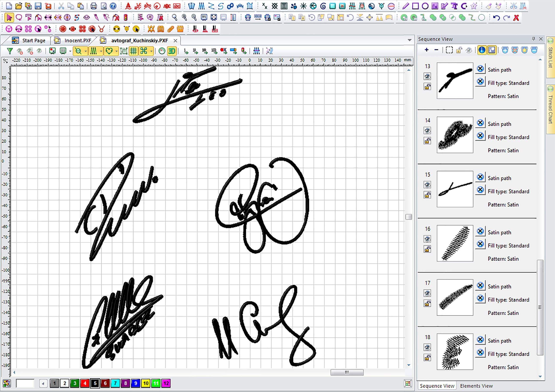Screen dimensions: 555x392
Task: Toggle visibility eye of item 14
Action: (427, 131)
